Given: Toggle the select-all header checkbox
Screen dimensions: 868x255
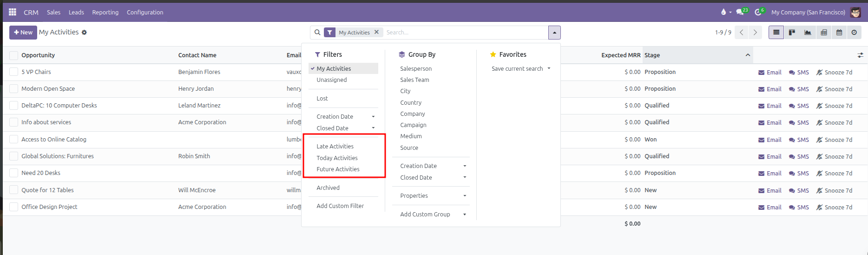Looking at the screenshot, I should (13, 55).
